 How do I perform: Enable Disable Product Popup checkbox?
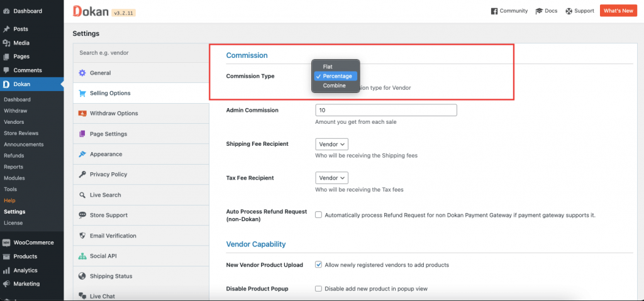click(x=318, y=288)
